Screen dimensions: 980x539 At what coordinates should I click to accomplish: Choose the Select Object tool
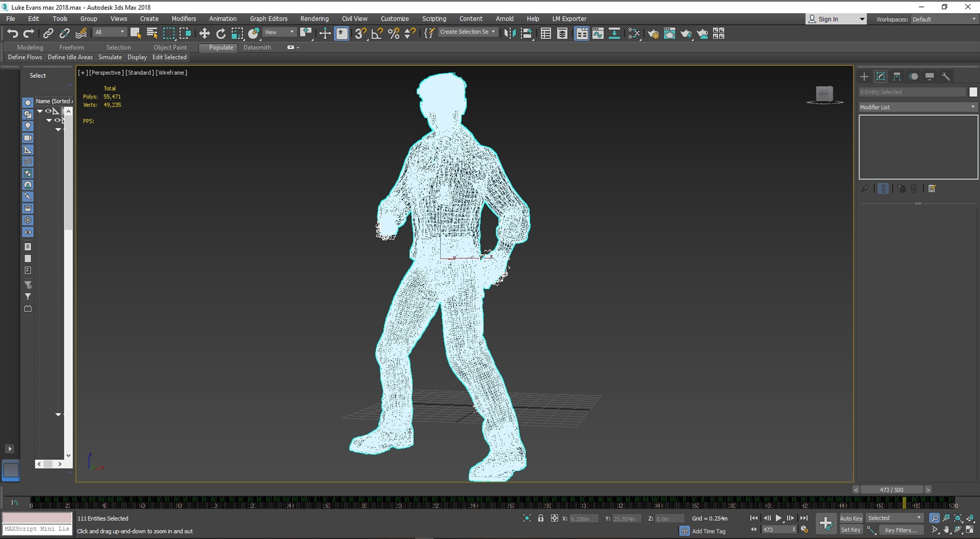[x=136, y=33]
